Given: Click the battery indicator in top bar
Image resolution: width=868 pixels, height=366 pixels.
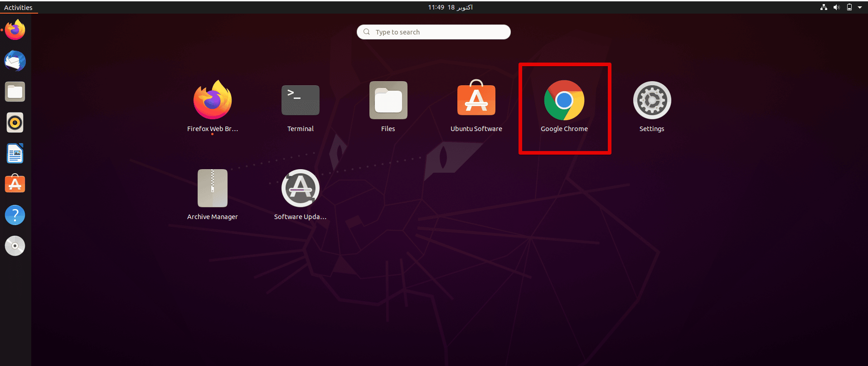Looking at the screenshot, I should tap(849, 7).
